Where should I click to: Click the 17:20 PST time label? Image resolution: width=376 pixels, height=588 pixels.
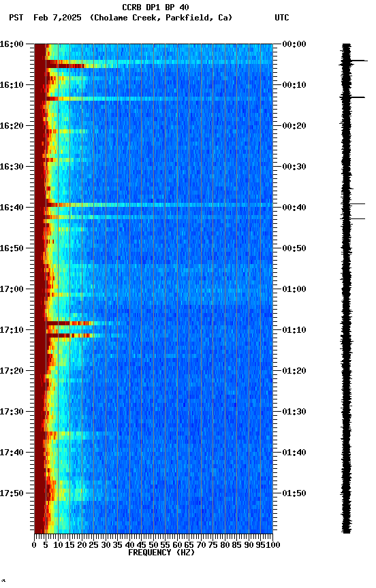(x=12, y=371)
